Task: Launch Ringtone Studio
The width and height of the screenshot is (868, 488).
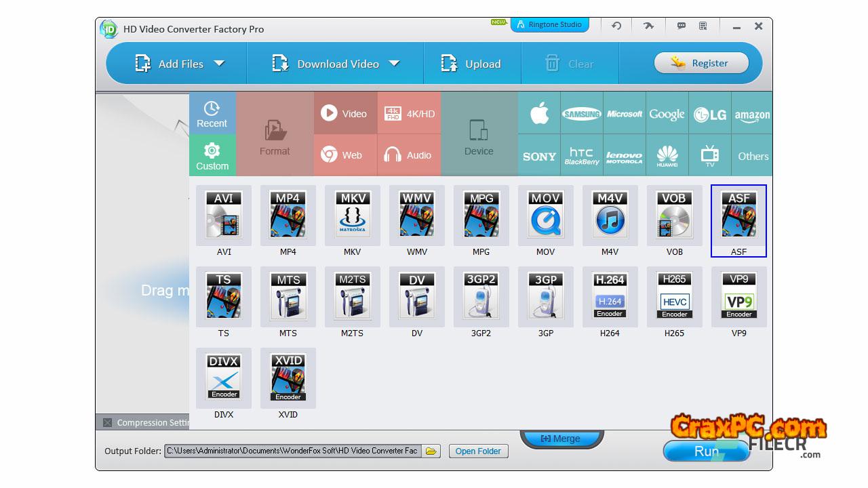Action: click(x=549, y=24)
